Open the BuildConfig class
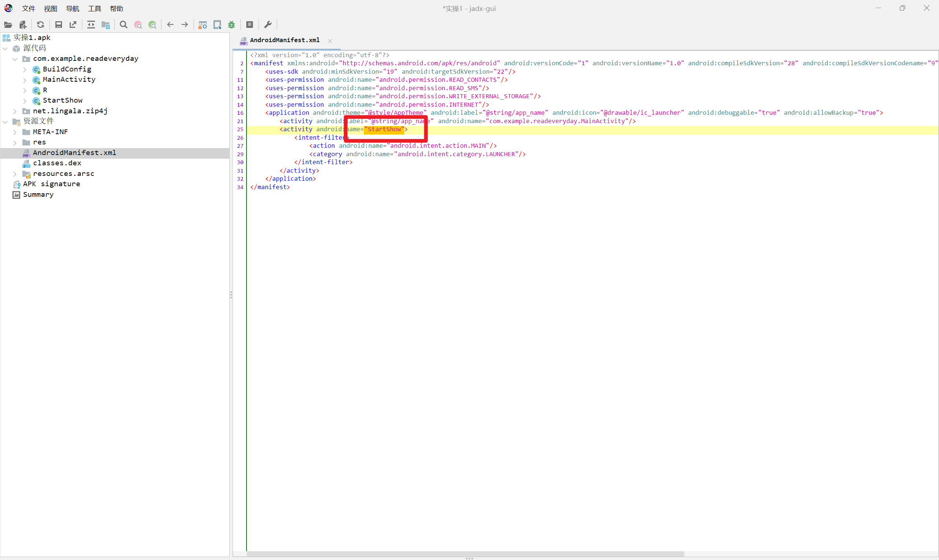Image resolution: width=939 pixels, height=560 pixels. (67, 69)
